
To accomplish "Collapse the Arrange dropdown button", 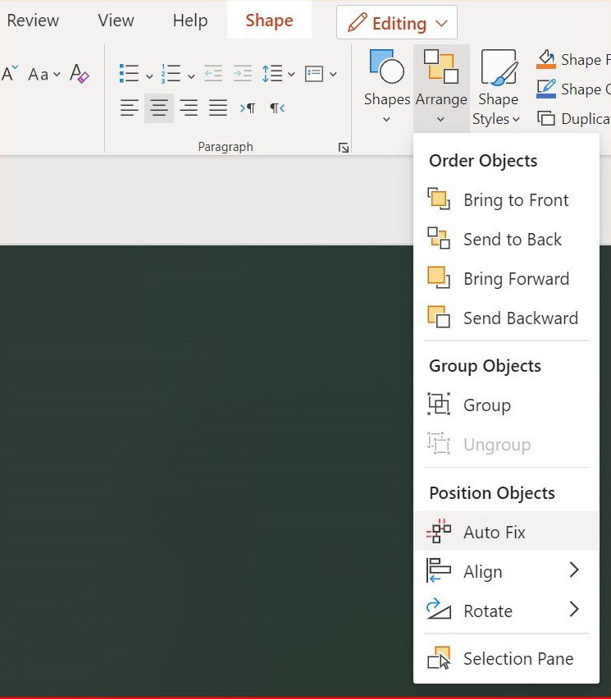I will [441, 88].
